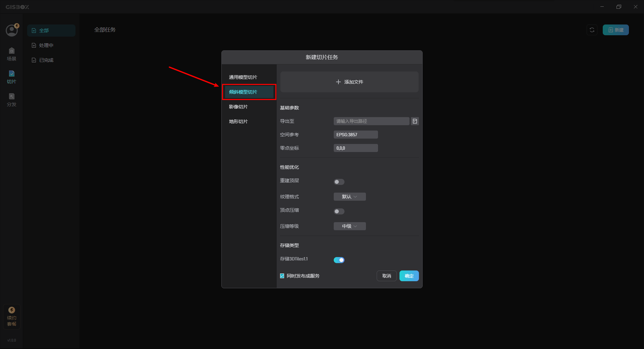Screen dimensions: 644x349
Task: Close the GISBOX window
Action: (636, 7)
